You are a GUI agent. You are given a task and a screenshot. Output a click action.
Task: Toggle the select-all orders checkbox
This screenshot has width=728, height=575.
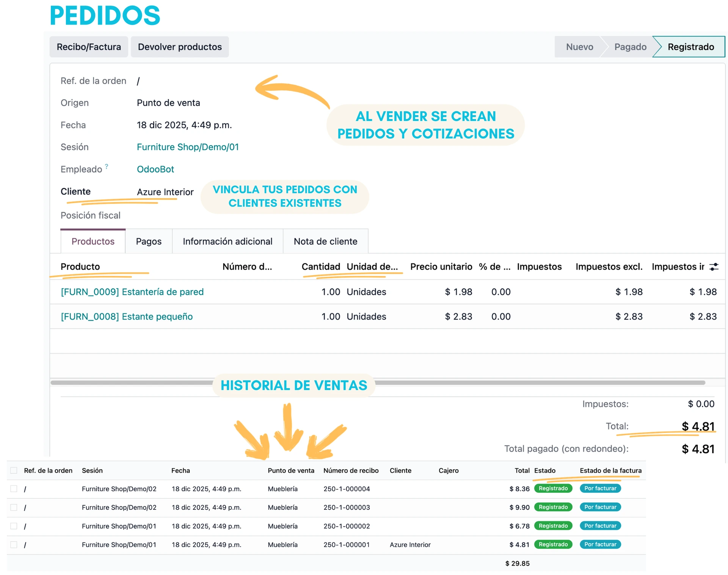coord(14,470)
